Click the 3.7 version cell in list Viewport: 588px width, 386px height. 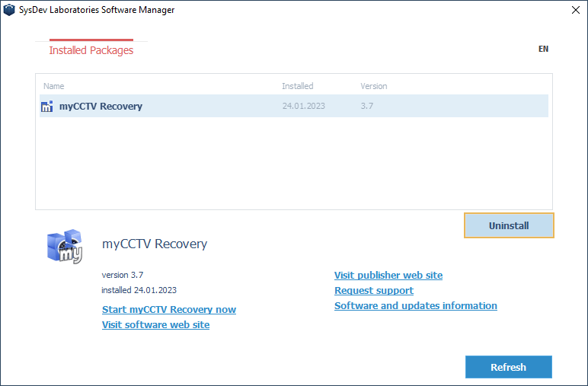[367, 106]
